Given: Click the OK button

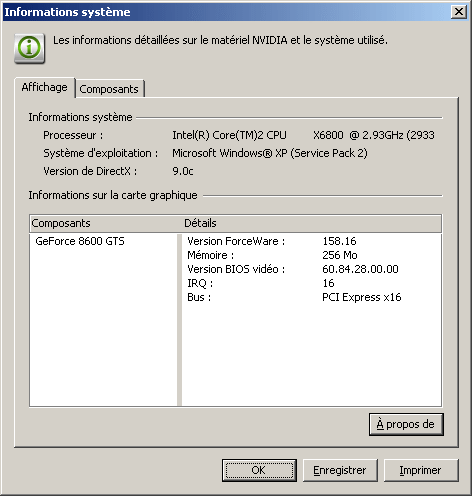Looking at the screenshot, I should point(259,470).
